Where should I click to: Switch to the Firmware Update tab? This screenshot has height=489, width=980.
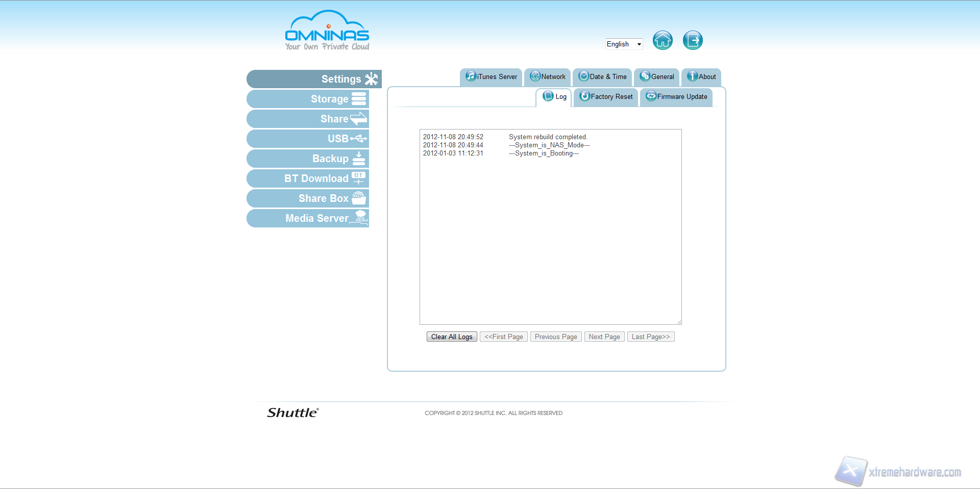point(676,97)
